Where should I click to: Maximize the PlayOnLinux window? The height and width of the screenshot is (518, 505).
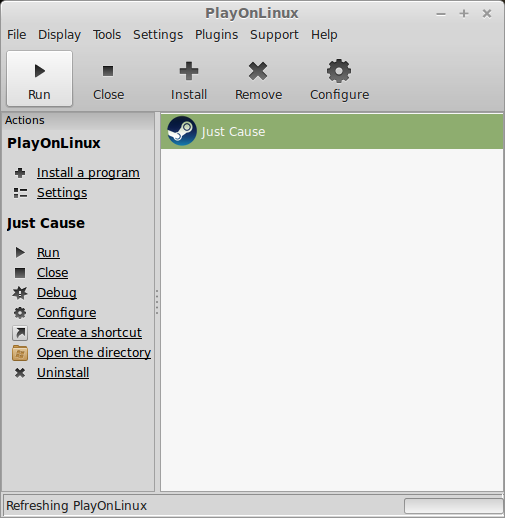[464, 14]
